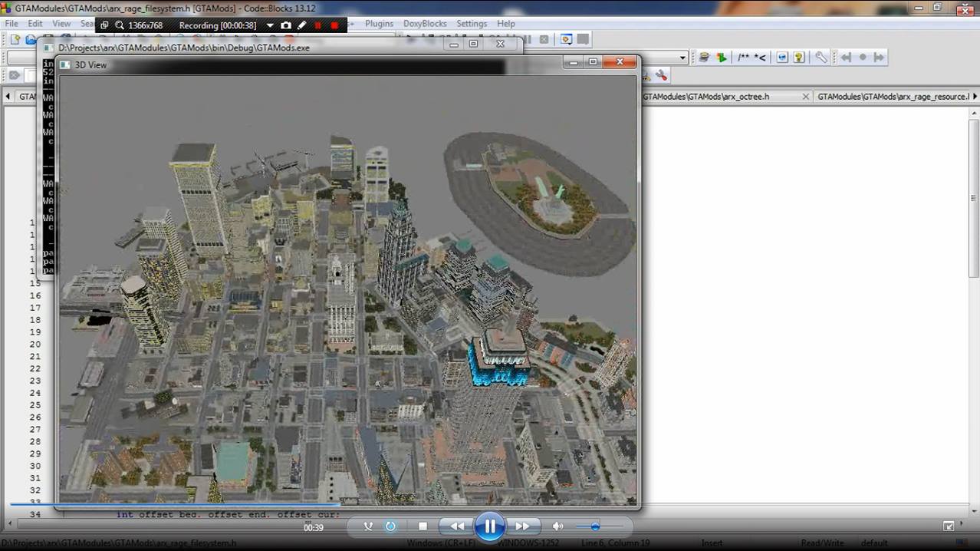The image size is (980, 551).
Task: Click the screenshot camera icon on recorder bar
Action: [286, 25]
